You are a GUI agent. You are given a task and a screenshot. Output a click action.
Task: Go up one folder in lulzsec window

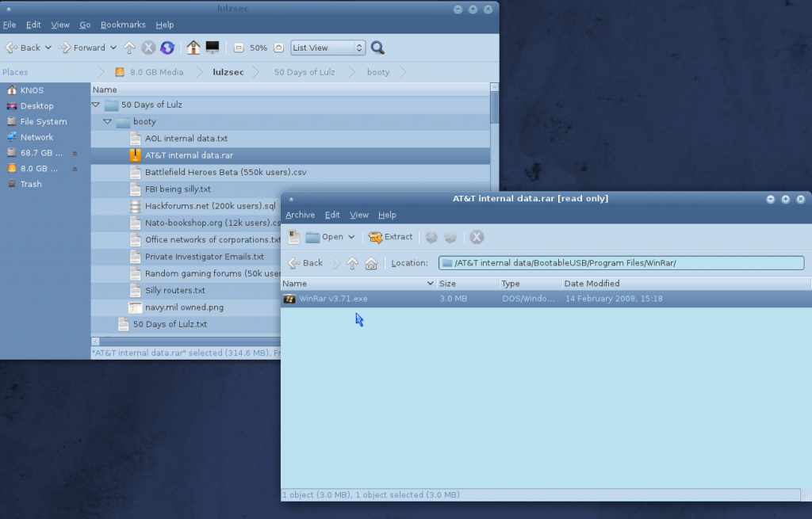tap(129, 48)
